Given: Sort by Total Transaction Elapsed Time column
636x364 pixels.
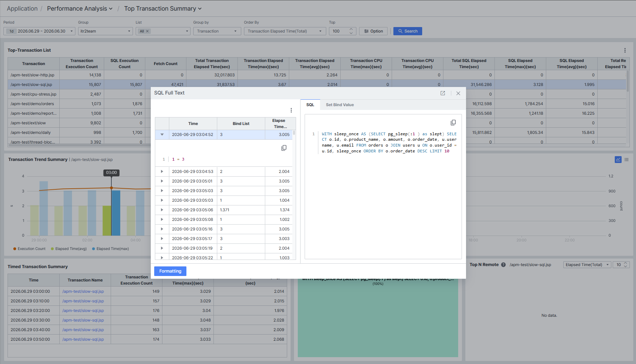Looking at the screenshot, I should pyautogui.click(x=212, y=64).
